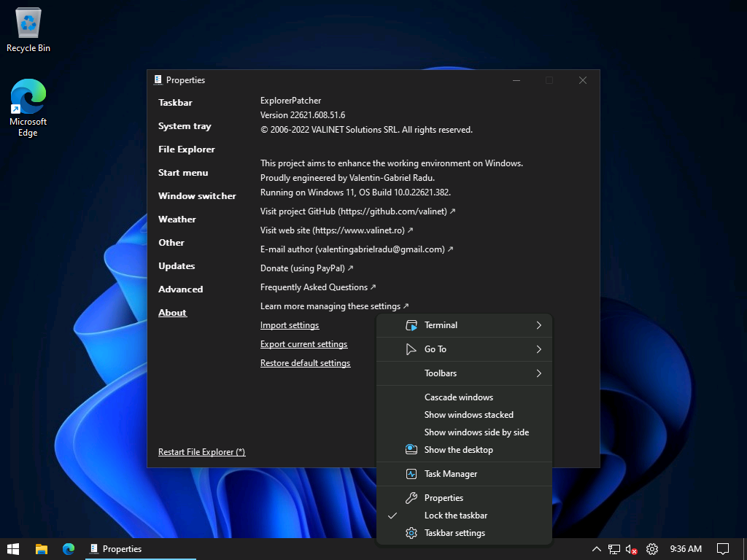This screenshot has width=747, height=560.
Task: Expand the Terminal submenu chevron
Action: tap(538, 325)
